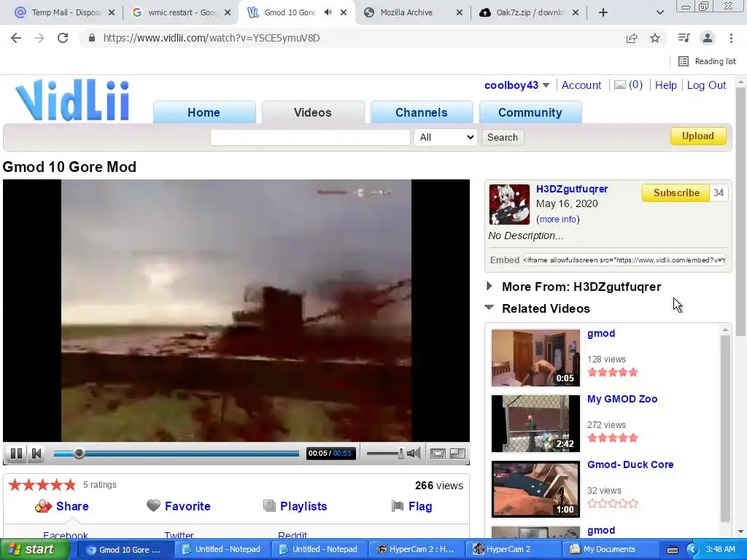
Task: Open the inbox envelope icon
Action: pyautogui.click(x=620, y=85)
